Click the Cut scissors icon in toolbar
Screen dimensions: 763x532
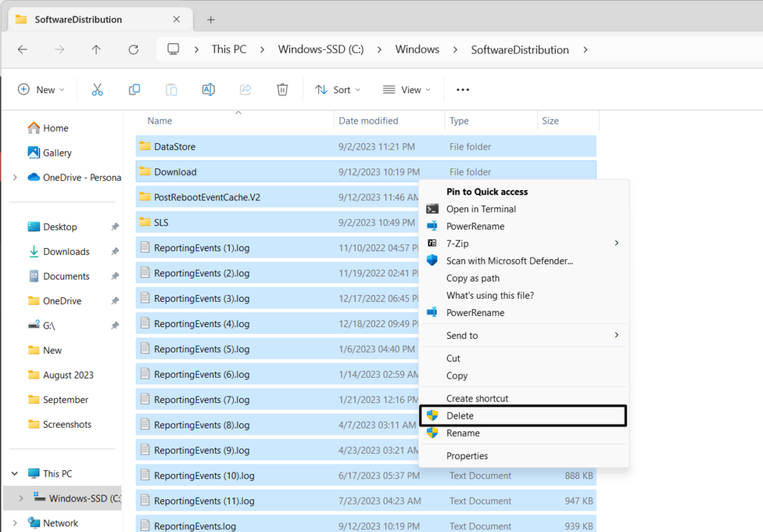click(x=97, y=89)
